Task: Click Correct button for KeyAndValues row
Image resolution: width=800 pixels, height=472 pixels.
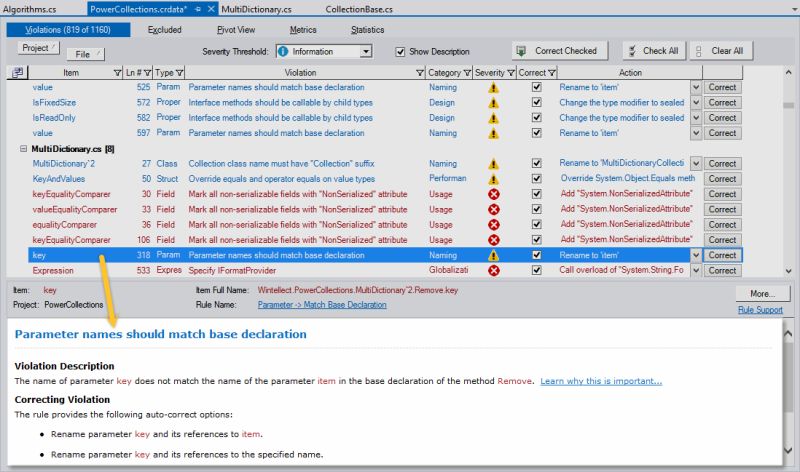Action: [722, 179]
